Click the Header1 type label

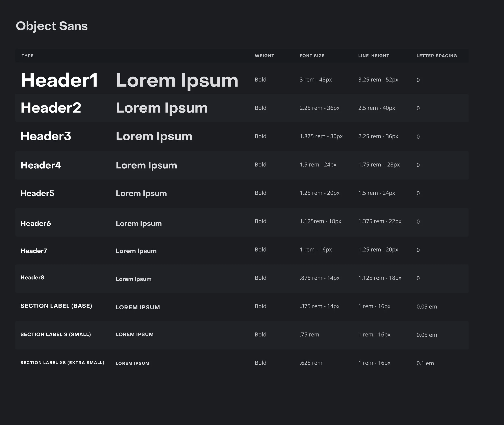tap(59, 80)
